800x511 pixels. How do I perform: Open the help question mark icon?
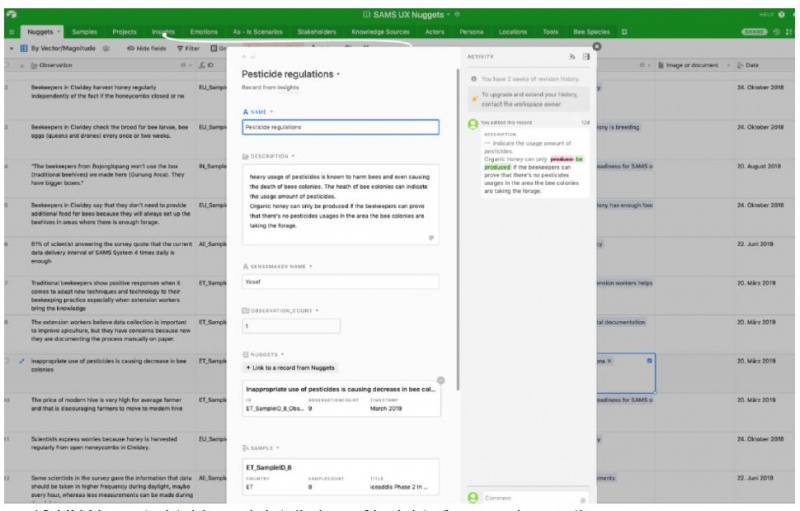(x=781, y=14)
